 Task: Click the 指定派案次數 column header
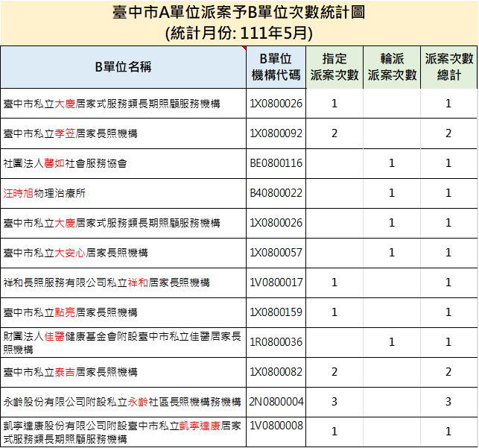coord(334,67)
